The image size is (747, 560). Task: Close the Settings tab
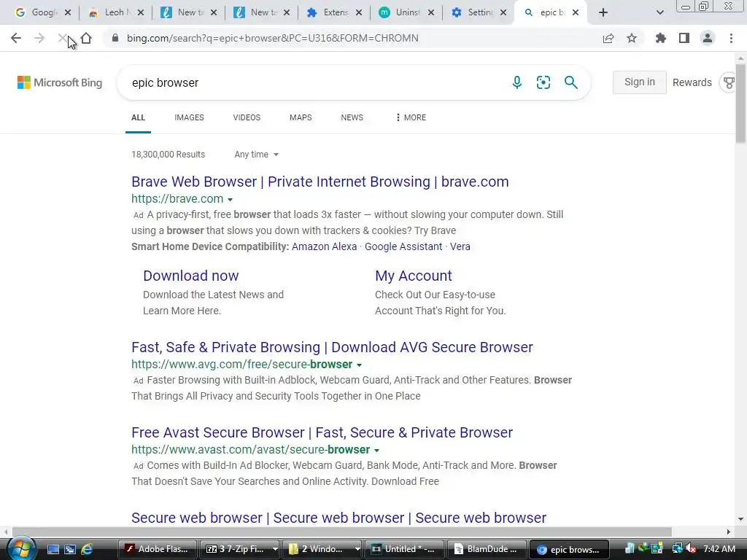(503, 12)
